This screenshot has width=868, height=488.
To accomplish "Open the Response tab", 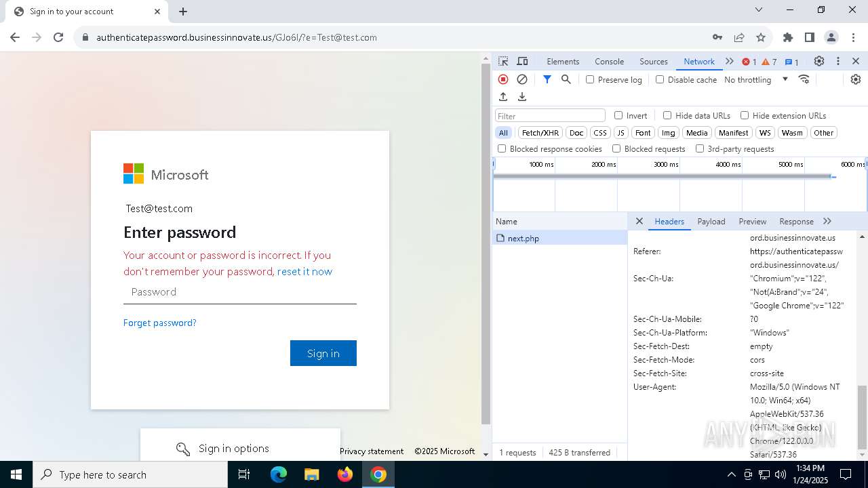I will (796, 222).
